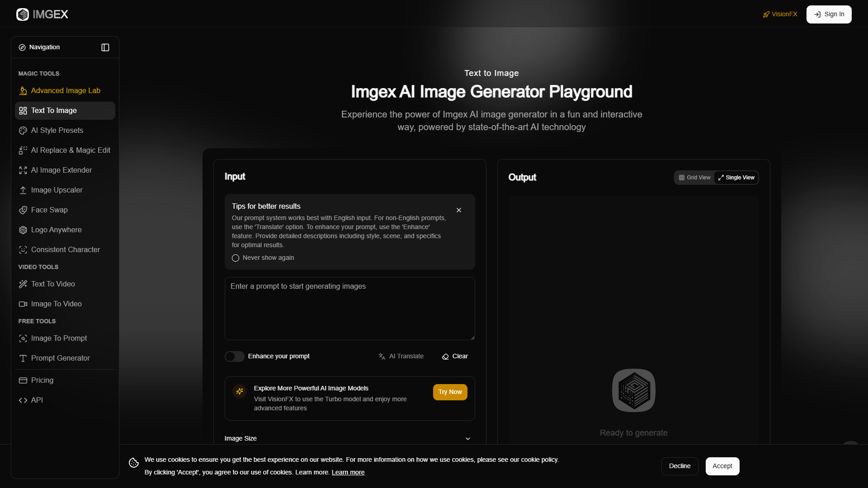Toggle the Enhance your prompt switch

coord(235,357)
